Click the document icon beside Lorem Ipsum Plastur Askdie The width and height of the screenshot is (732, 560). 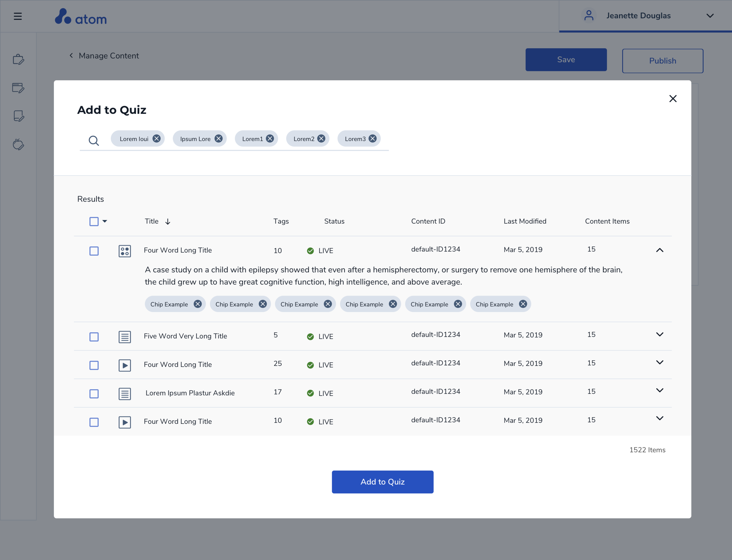(x=125, y=394)
